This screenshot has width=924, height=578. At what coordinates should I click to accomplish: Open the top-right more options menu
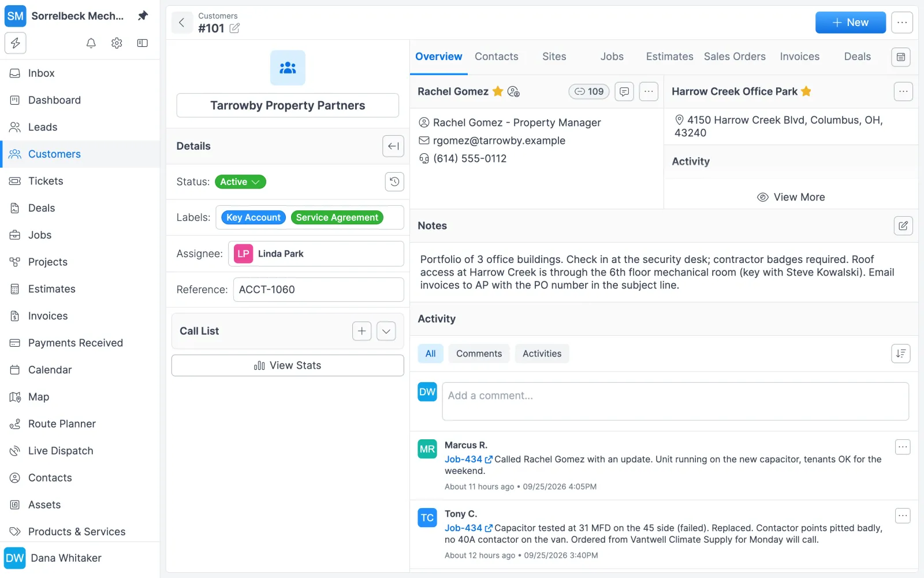point(902,23)
